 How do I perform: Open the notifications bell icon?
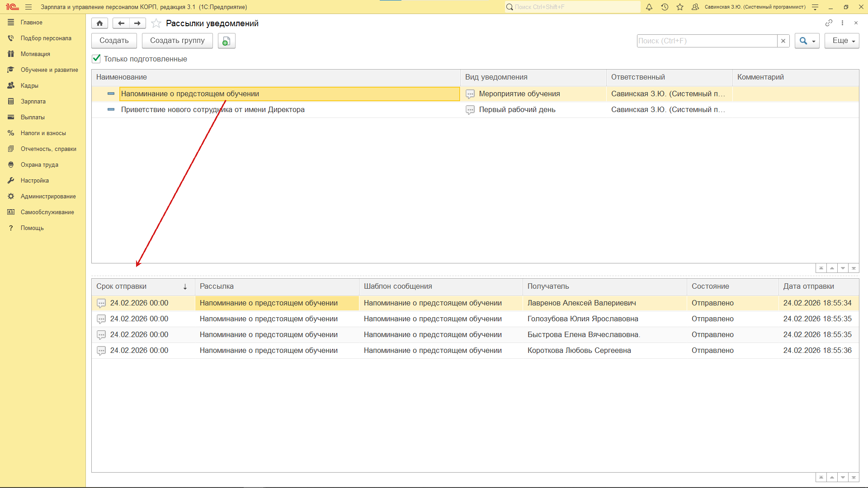[x=649, y=7]
